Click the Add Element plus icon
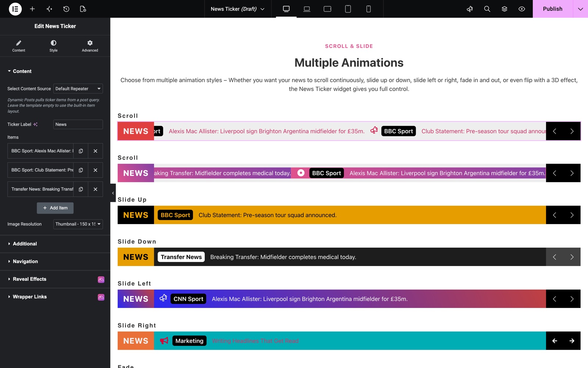 coord(32,9)
